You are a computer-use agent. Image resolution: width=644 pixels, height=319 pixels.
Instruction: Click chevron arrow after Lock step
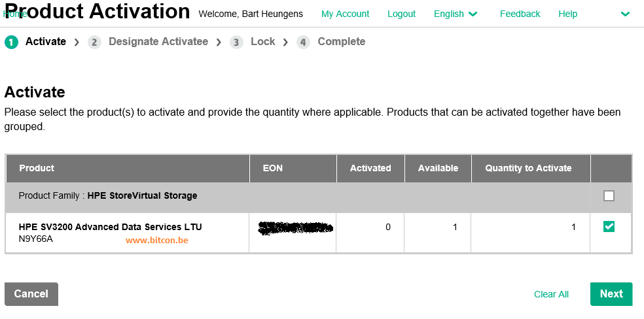(285, 42)
